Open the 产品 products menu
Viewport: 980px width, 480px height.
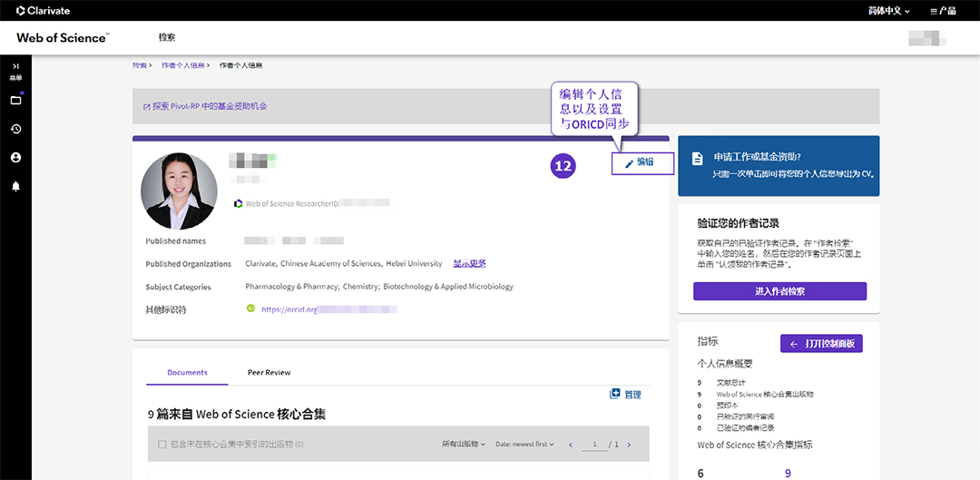943,11
